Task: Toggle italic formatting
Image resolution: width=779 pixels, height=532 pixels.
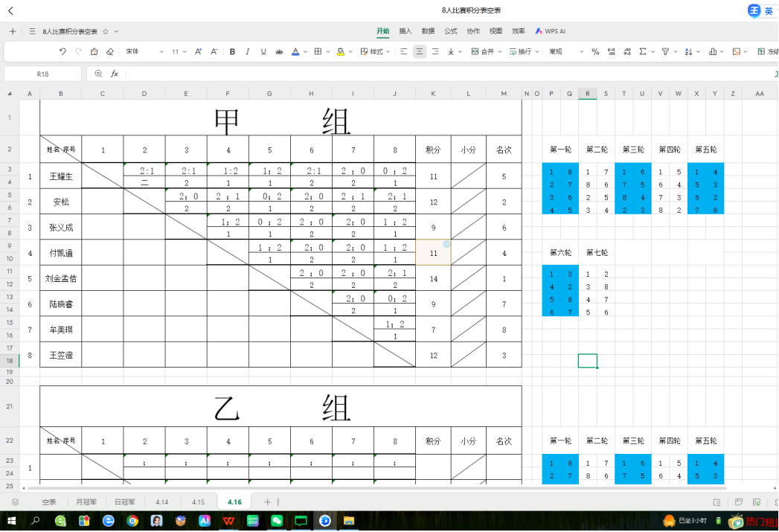Action: [x=248, y=52]
